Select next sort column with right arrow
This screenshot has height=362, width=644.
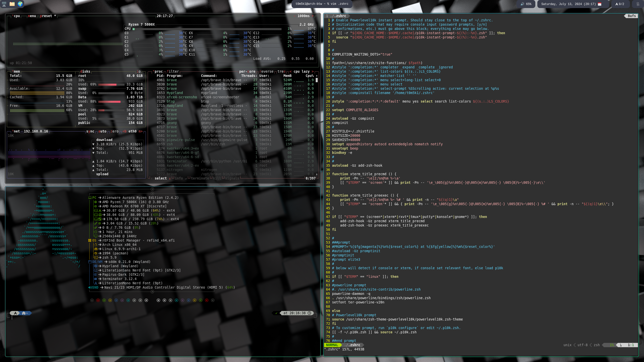(x=313, y=71)
